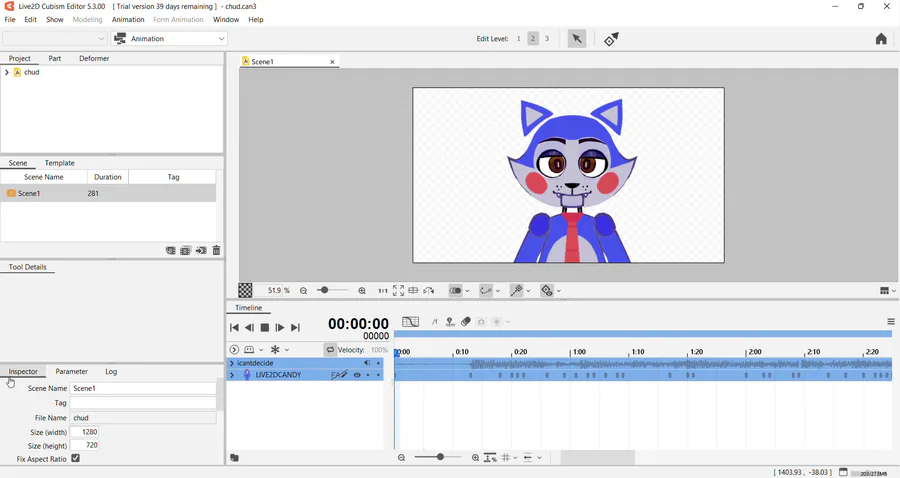Mute the icantdecide audio track
Screen dimensions: 900x478
click(367, 363)
